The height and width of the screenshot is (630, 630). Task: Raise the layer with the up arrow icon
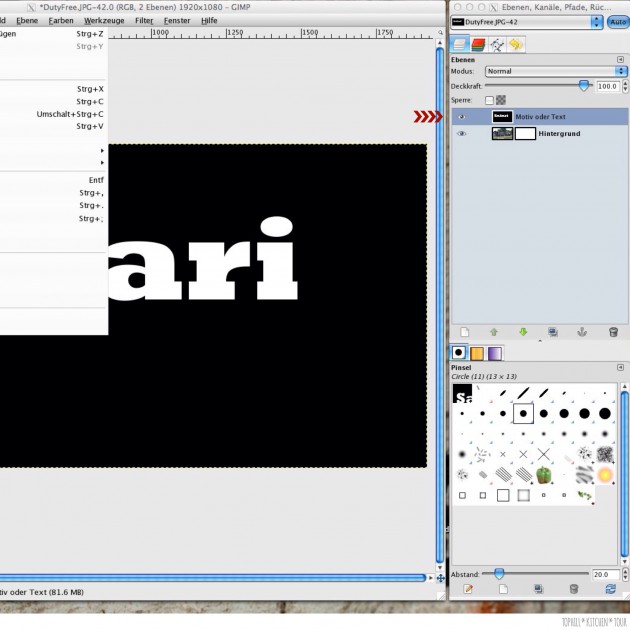[494, 332]
